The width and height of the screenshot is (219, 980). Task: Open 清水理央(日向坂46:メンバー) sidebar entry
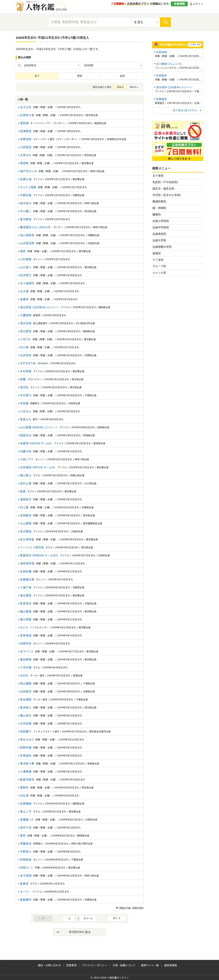pyautogui.click(x=174, y=88)
